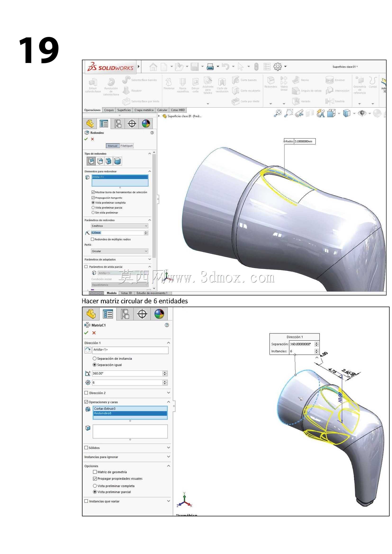392x554 pixels.
Task: Switch to the Croquis tab
Action: [x=109, y=110]
